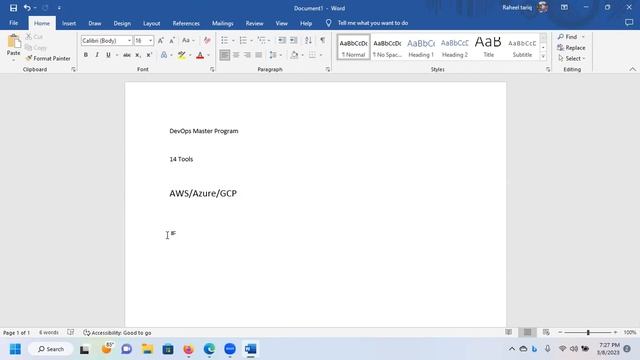Justify paragraph text
The height and width of the screenshot is (360, 640).
tap(259, 55)
